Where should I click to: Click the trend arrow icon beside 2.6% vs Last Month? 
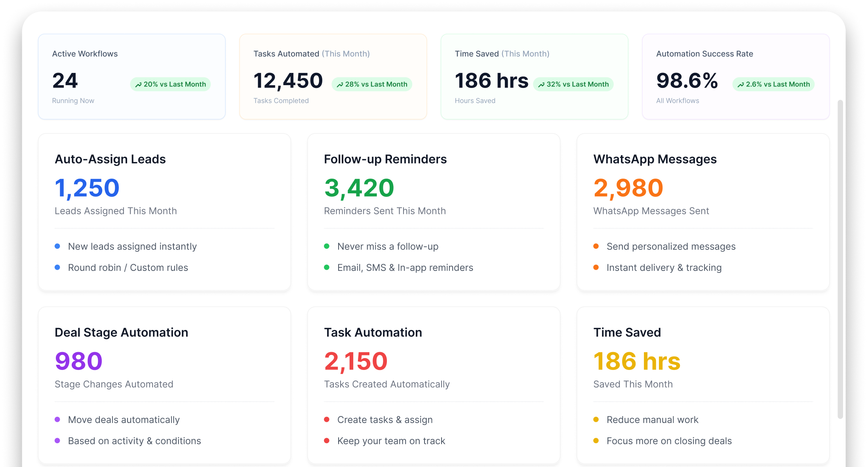click(x=740, y=85)
